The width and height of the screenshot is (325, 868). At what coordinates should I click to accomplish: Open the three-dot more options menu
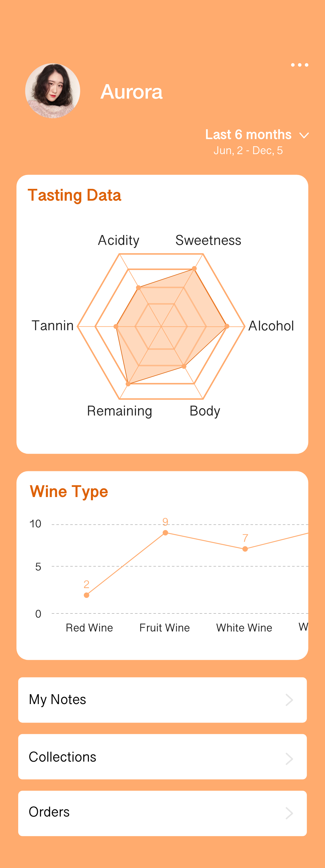coord(299,65)
